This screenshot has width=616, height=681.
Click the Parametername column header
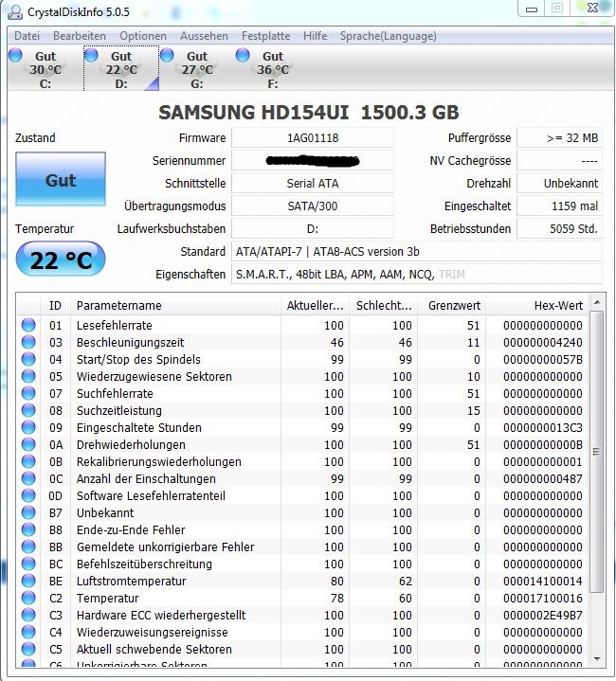[x=175, y=305]
